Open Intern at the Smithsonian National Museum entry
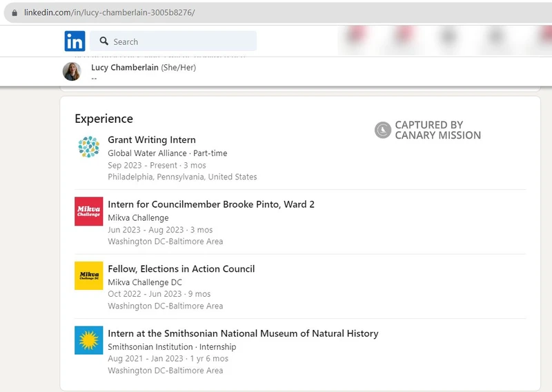 tap(243, 333)
